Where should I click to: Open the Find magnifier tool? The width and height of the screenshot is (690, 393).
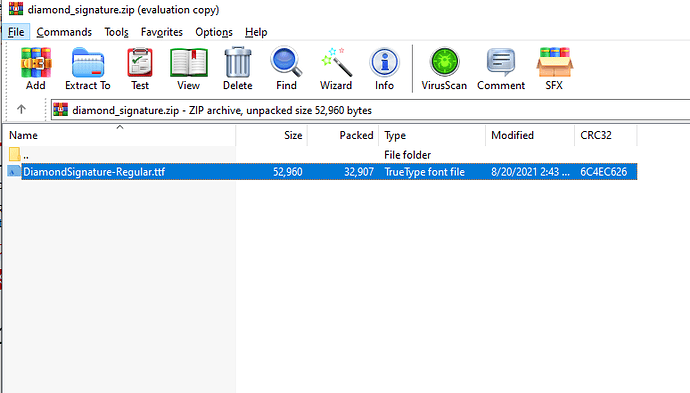286,68
